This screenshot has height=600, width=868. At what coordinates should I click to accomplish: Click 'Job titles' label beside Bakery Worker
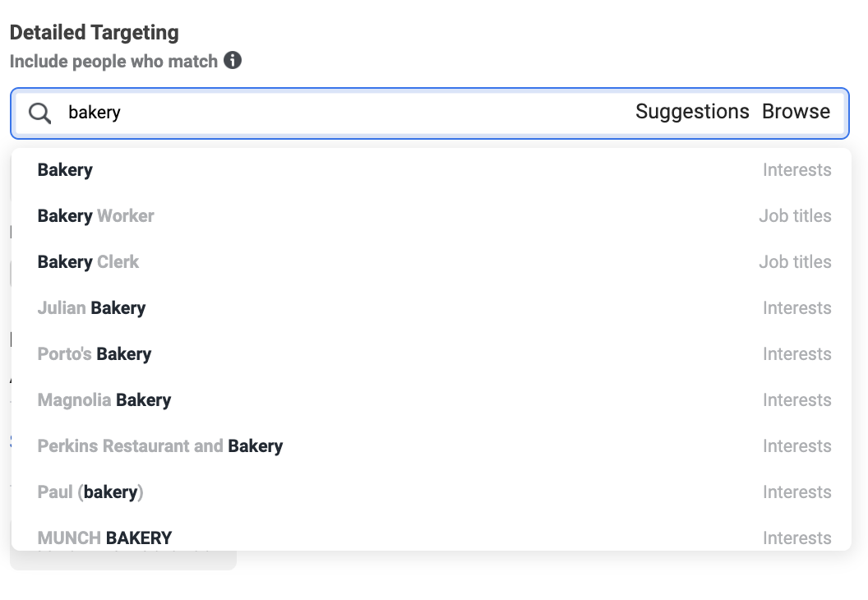point(795,216)
